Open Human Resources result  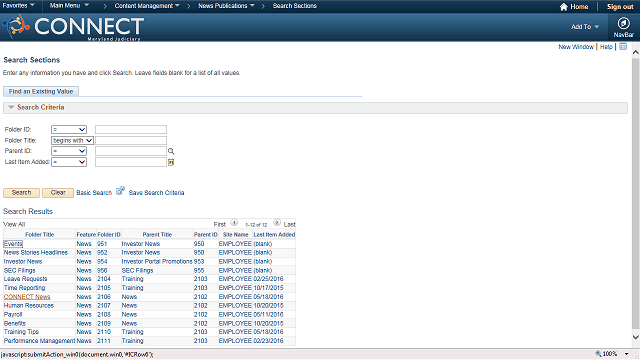29,305
